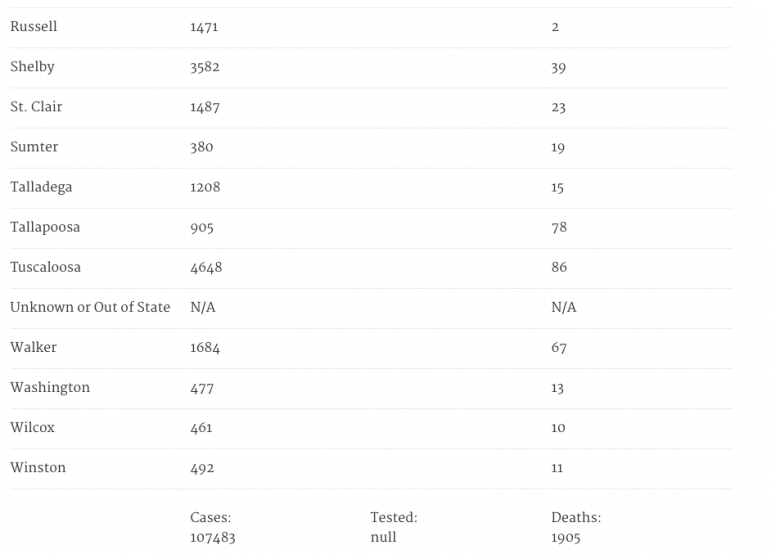The image size is (771, 554).
Task: Click Tuscaloosa's case count 4648
Action: [x=206, y=267]
